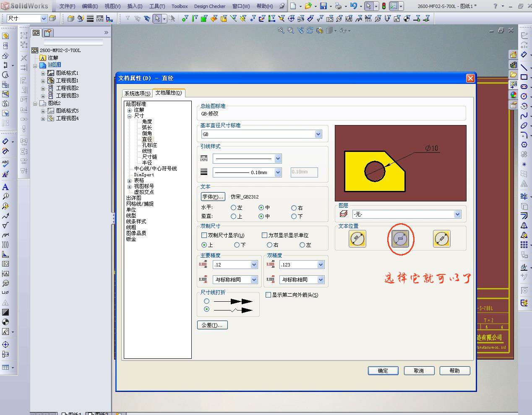
Task: Click the layer icon next to 尺寸 dropdown
Action: [52, 18]
